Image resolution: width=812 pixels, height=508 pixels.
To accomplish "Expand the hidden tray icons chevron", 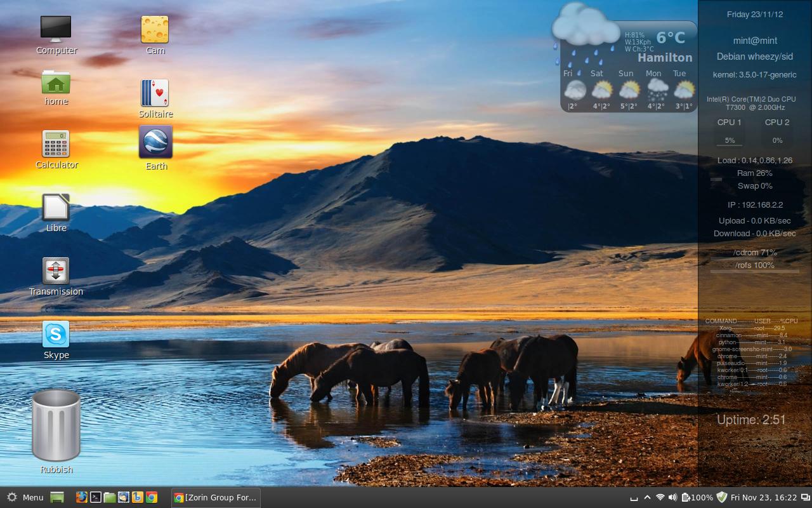I will click(x=647, y=497).
